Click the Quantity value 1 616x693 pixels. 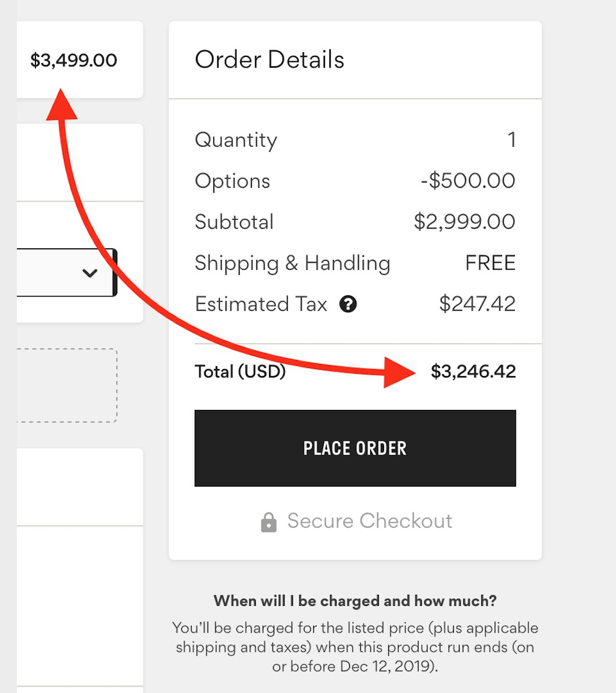511,140
